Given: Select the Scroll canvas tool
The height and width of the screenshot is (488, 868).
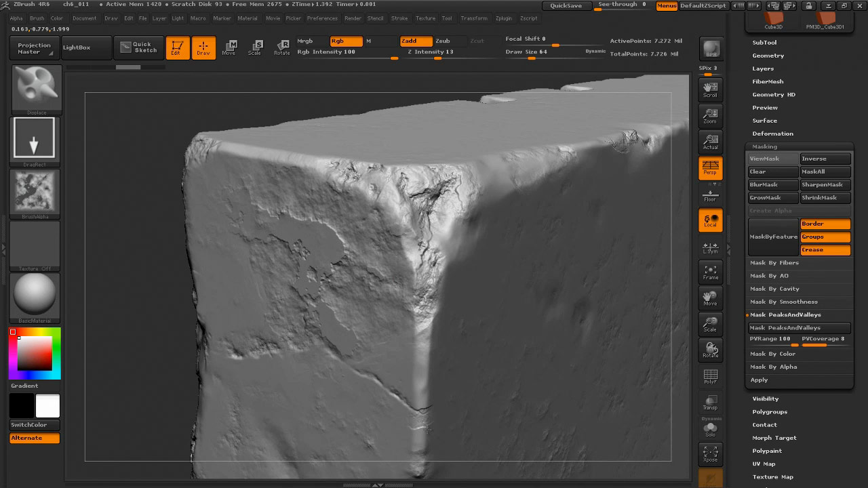Looking at the screenshot, I should pyautogui.click(x=710, y=89).
